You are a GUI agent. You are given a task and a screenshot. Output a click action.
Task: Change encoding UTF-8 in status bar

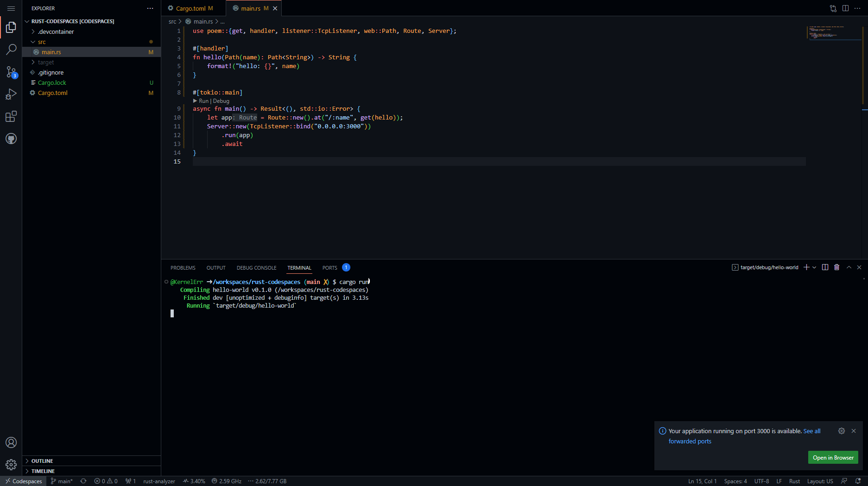(x=761, y=481)
